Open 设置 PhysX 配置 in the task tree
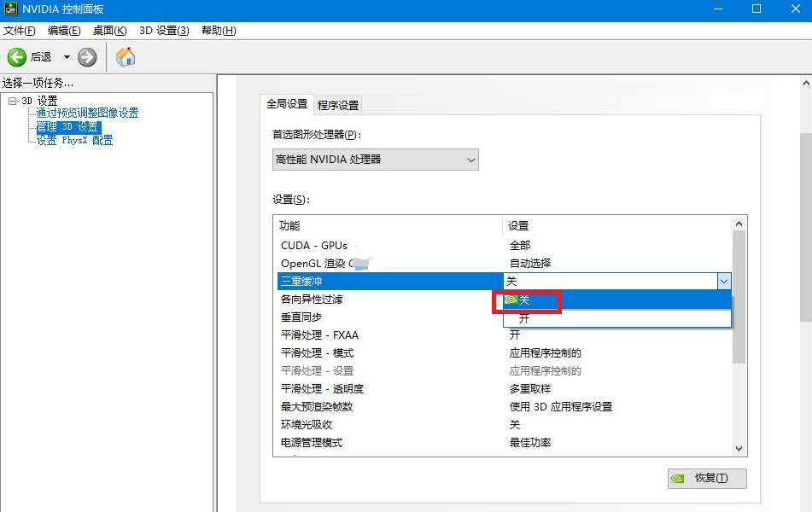 [74, 140]
